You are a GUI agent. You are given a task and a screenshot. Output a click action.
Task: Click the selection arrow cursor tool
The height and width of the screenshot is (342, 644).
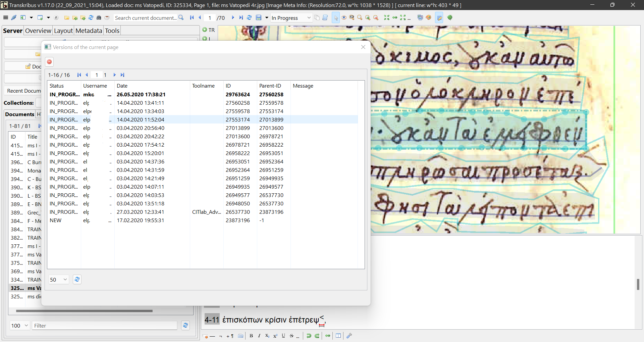click(x=336, y=17)
